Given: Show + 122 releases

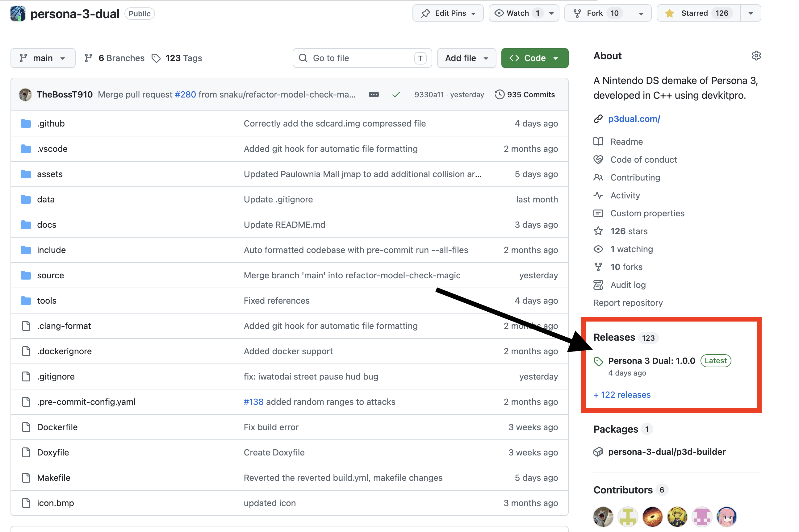Looking at the screenshot, I should point(622,395).
